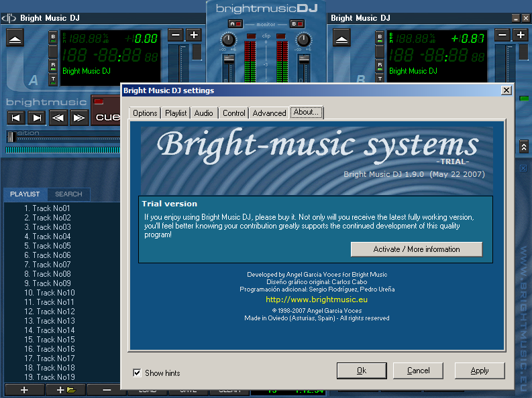Enable monitor for channel B
This screenshot has width=532, height=398.
click(297, 24)
